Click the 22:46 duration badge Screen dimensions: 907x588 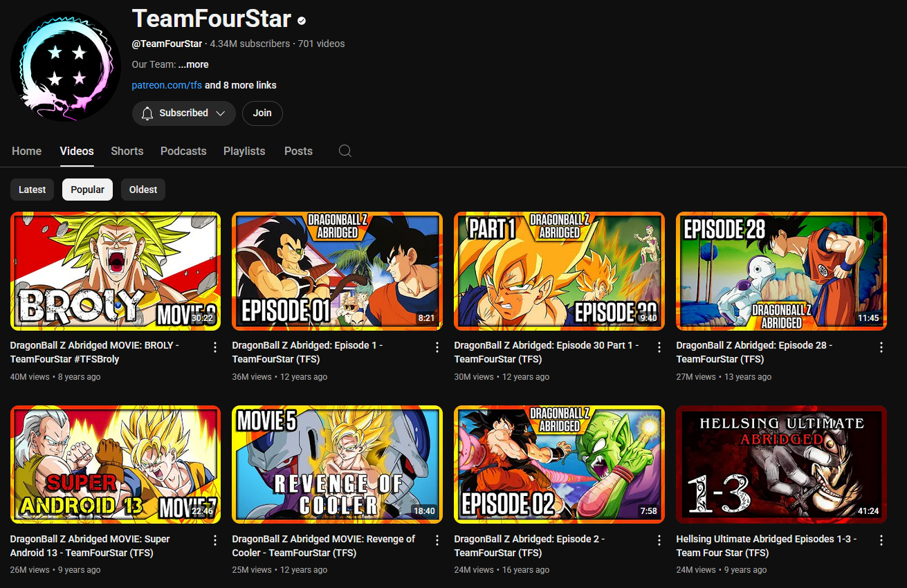point(202,511)
